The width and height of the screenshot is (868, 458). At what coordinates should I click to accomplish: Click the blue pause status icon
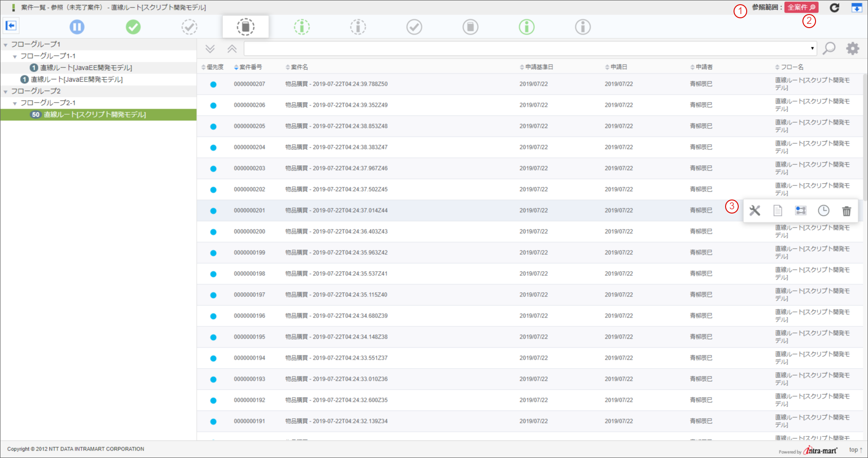tap(77, 27)
